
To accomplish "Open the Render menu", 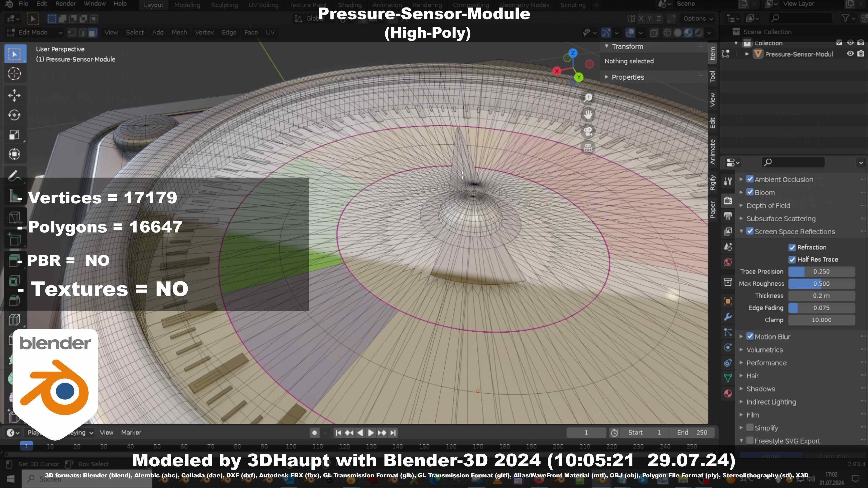I will tap(65, 4).
